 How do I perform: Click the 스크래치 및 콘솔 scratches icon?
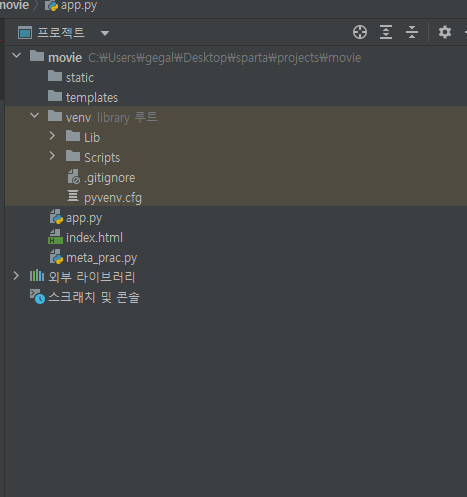point(37,296)
